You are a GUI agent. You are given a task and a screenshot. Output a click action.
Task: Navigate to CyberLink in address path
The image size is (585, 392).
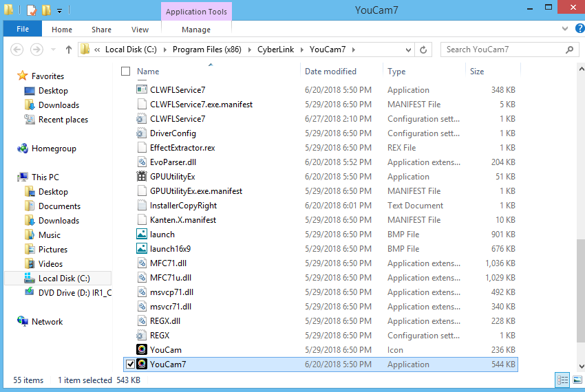276,50
